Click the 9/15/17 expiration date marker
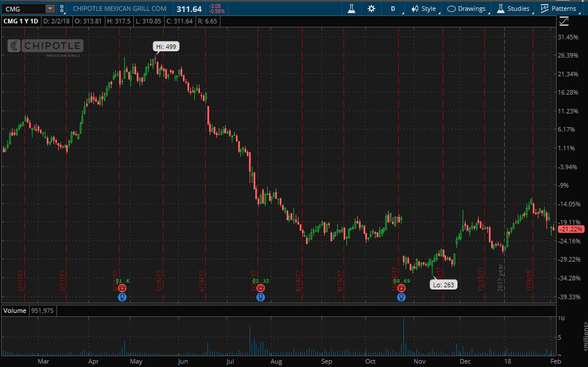This screenshot has width=588, height=367. [340, 281]
